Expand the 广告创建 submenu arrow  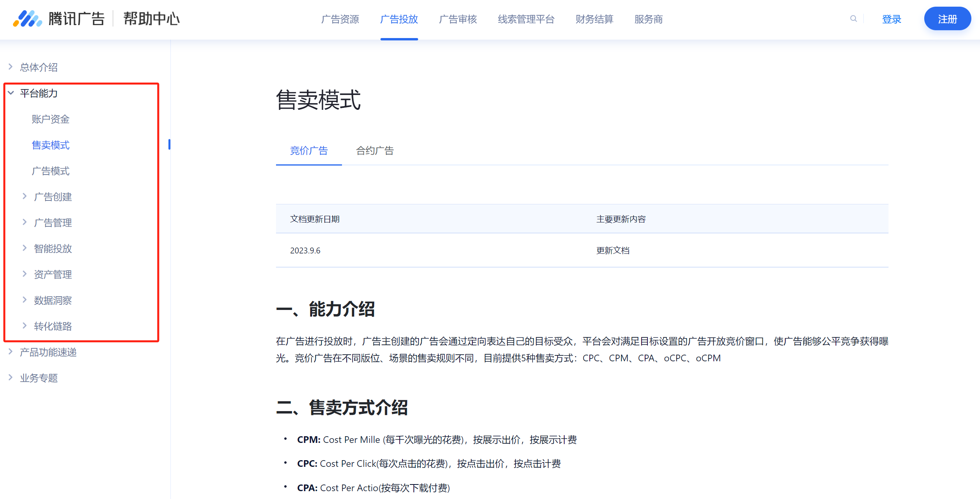(25, 196)
